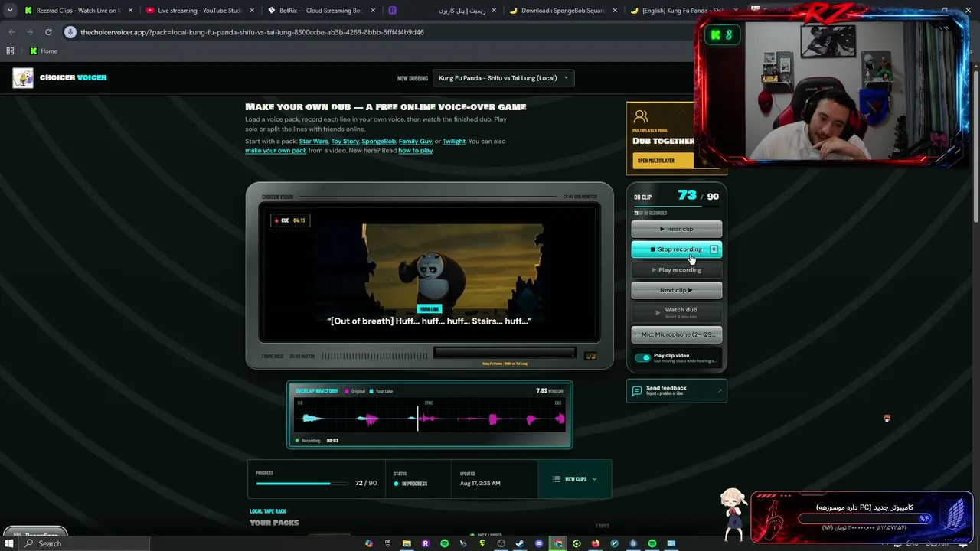The image size is (980, 551).
Task: Close the BotRix Cloud Streaming Bot tab
Action: tap(373, 11)
